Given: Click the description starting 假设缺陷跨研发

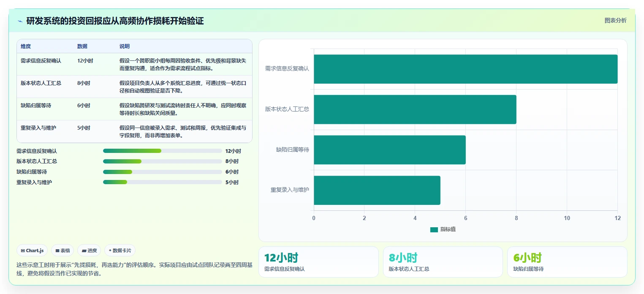Looking at the screenshot, I should (x=183, y=109).
